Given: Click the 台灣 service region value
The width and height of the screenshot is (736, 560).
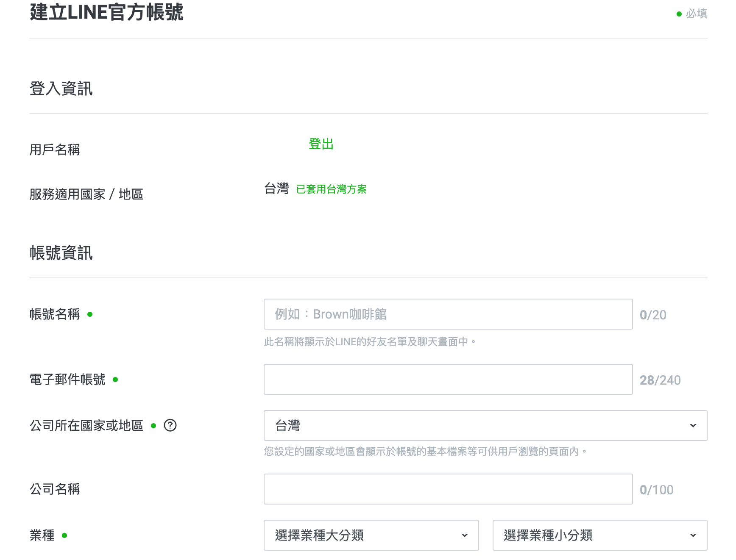Looking at the screenshot, I should [x=276, y=189].
